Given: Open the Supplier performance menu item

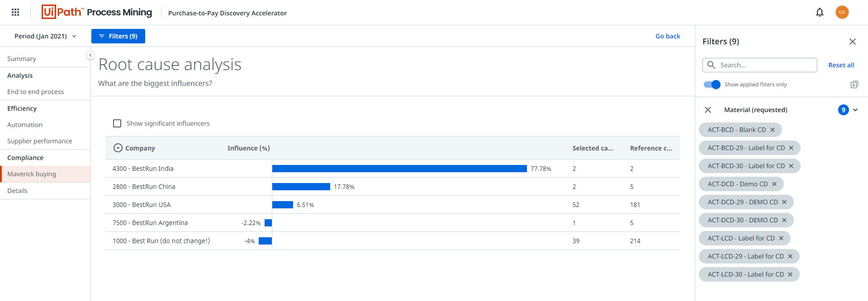Looking at the screenshot, I should [40, 141].
